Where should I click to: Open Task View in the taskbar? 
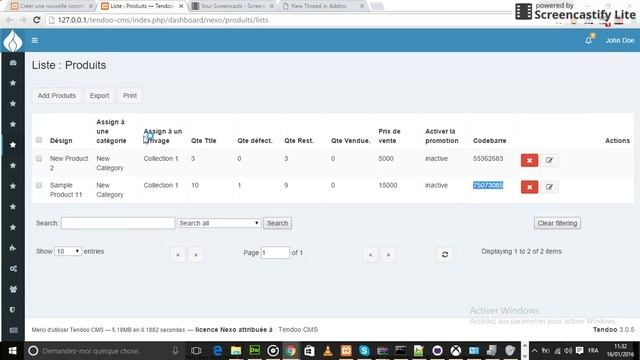tap(196, 351)
